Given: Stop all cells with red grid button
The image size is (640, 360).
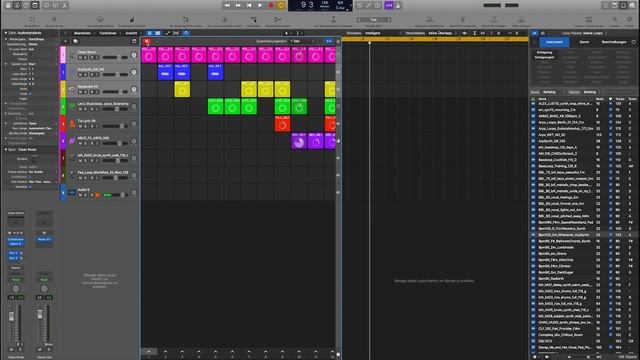Looking at the screenshot, I should [147, 41].
